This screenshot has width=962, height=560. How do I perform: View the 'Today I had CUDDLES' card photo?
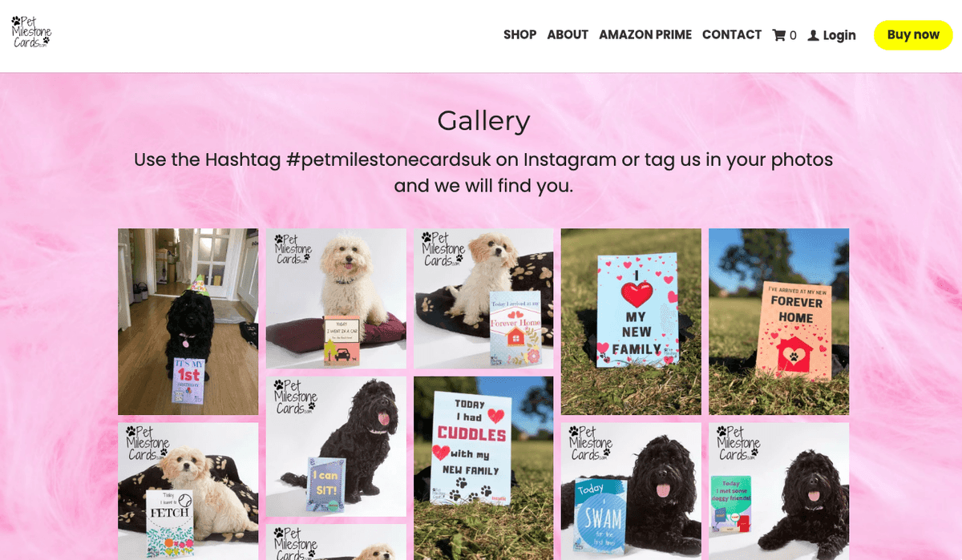pos(483,468)
